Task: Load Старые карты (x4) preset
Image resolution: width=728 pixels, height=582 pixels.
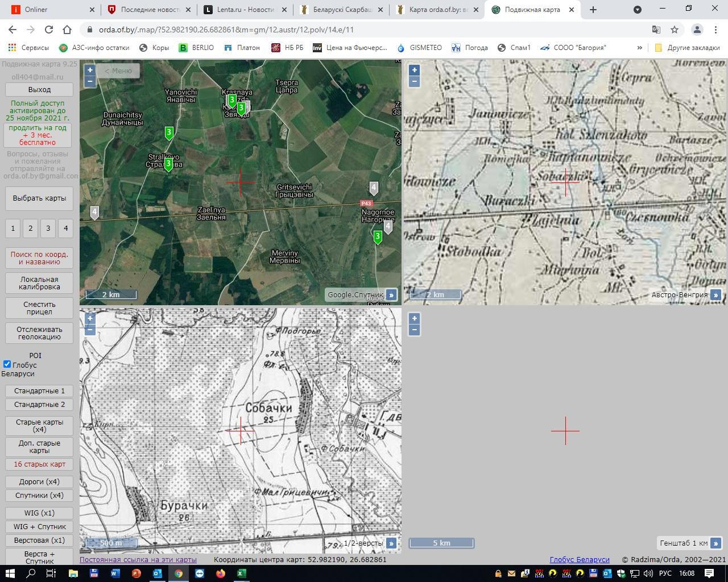Action: coord(39,426)
